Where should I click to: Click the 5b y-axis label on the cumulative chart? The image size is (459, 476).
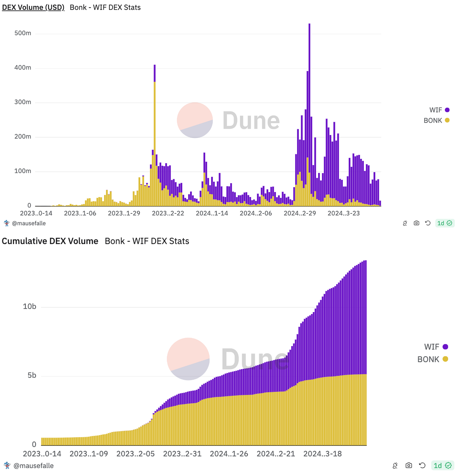[32, 375]
